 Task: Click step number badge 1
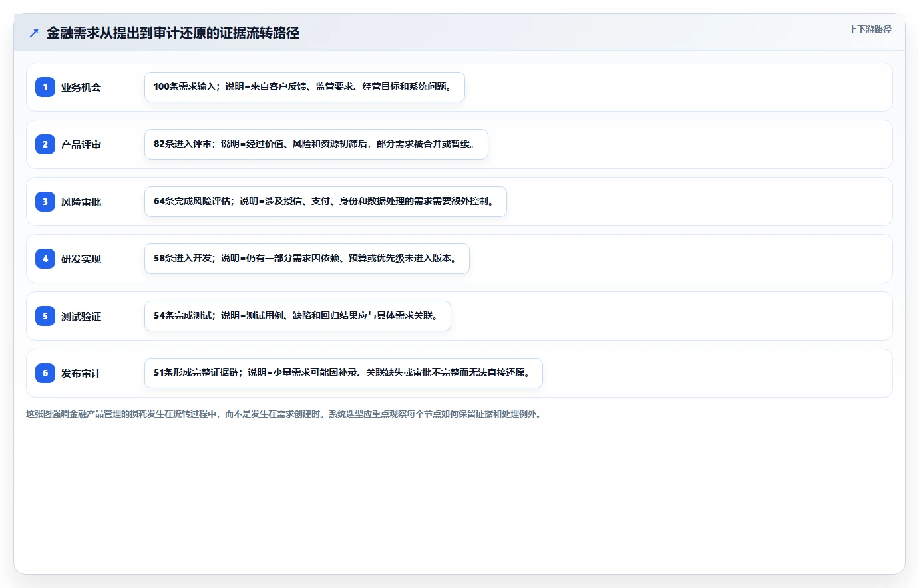45,87
